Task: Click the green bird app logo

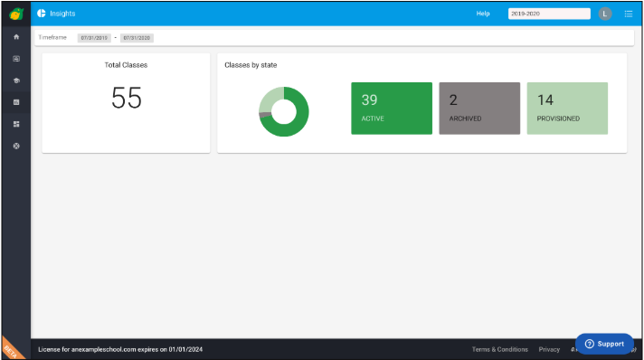Action: 16,14
